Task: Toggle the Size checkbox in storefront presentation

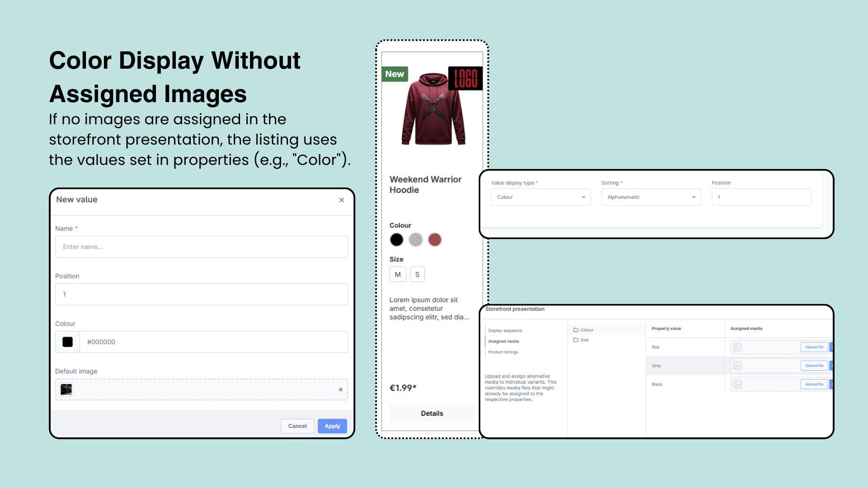Action: pos(576,340)
